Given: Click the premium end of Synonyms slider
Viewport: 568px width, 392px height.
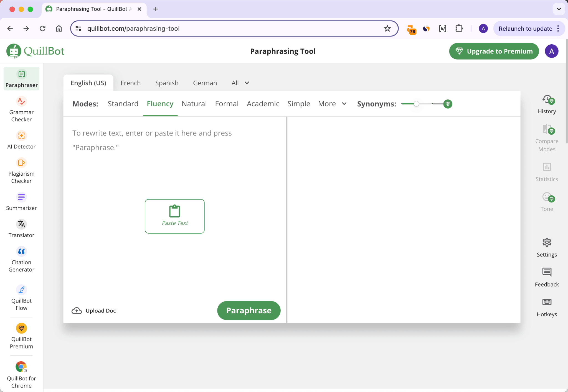Looking at the screenshot, I should point(448,104).
